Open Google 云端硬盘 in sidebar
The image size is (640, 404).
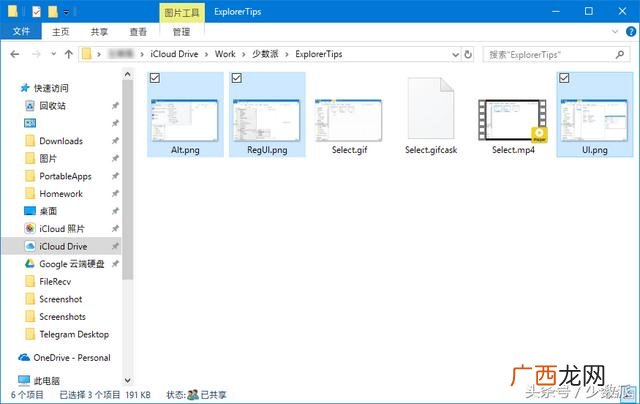(x=71, y=264)
